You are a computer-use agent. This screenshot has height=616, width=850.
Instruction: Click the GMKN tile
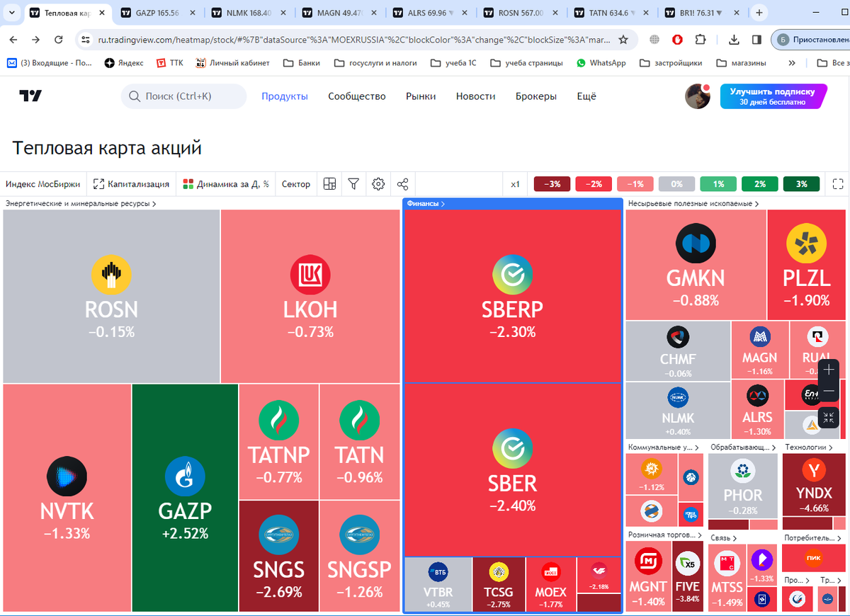[x=696, y=265]
